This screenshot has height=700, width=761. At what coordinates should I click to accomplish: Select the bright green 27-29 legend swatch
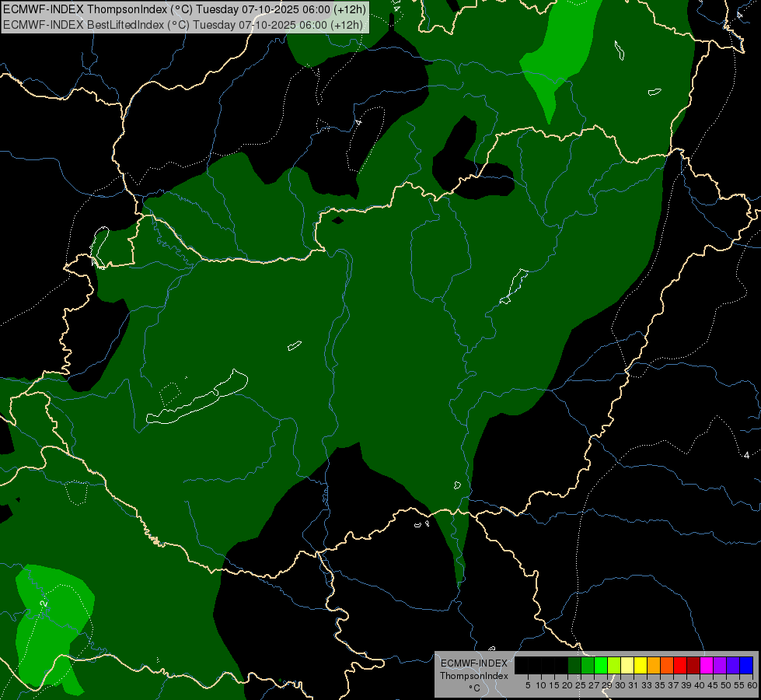point(600,666)
